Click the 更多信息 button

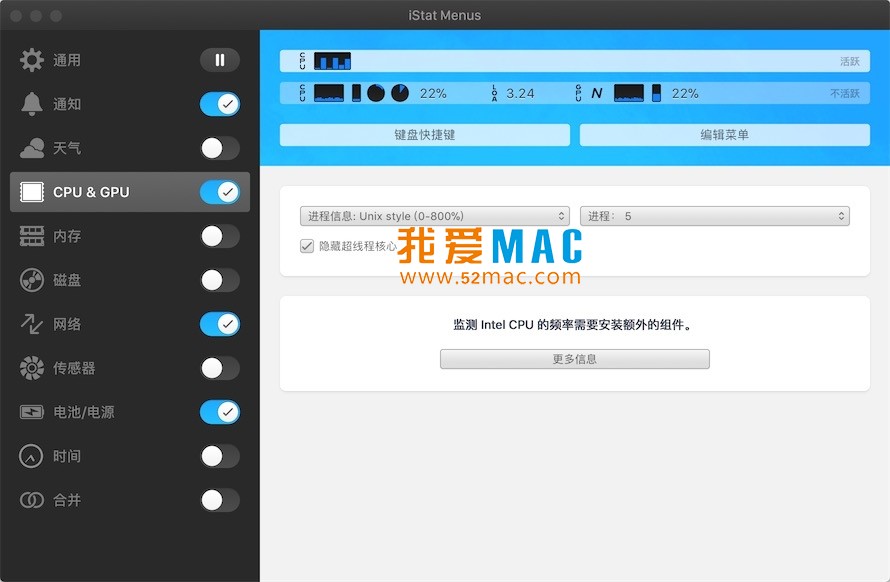click(x=574, y=359)
